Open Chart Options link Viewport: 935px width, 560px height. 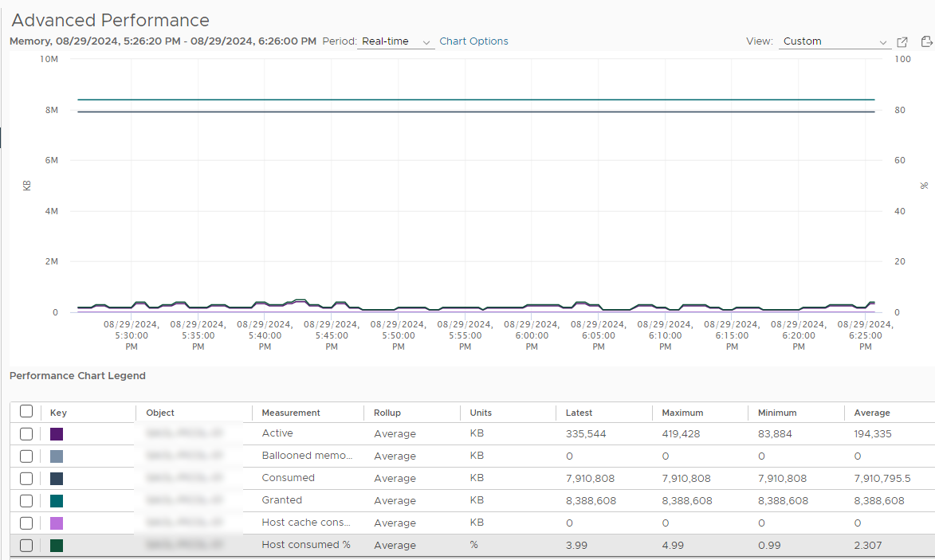tap(473, 41)
